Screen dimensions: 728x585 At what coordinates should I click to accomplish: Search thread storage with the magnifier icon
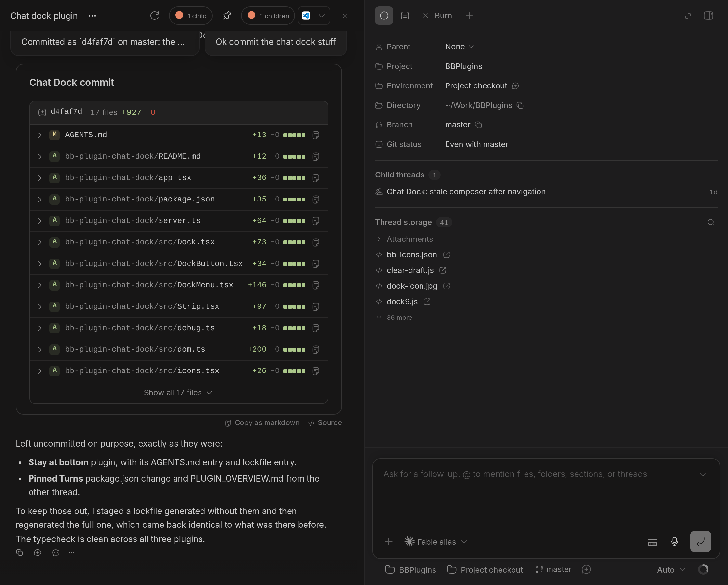pyautogui.click(x=711, y=222)
